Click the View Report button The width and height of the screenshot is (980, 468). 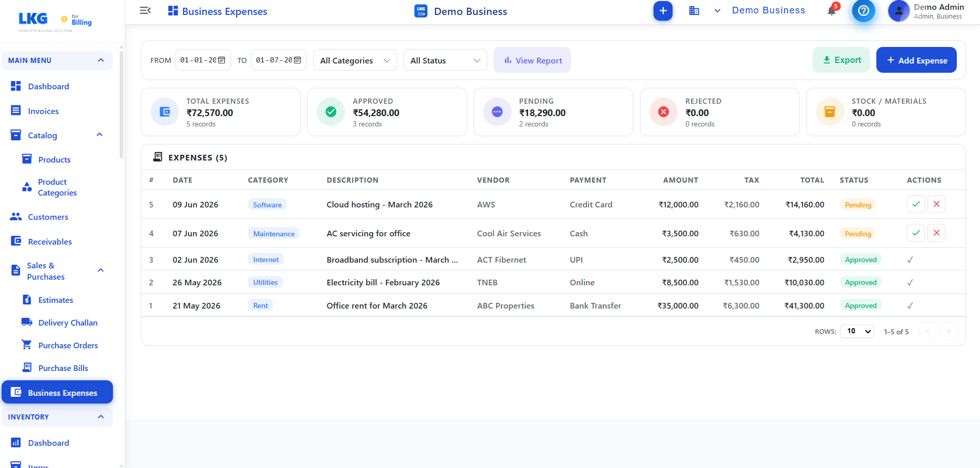click(532, 60)
